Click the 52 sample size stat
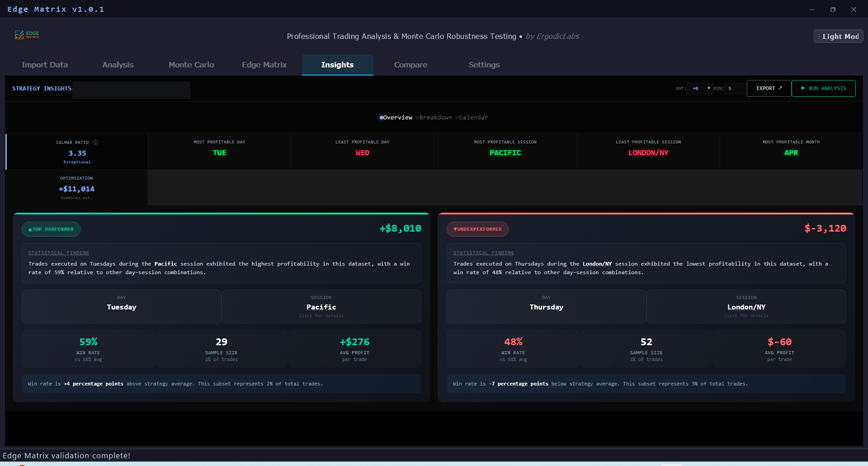The image size is (868, 466). point(646,349)
